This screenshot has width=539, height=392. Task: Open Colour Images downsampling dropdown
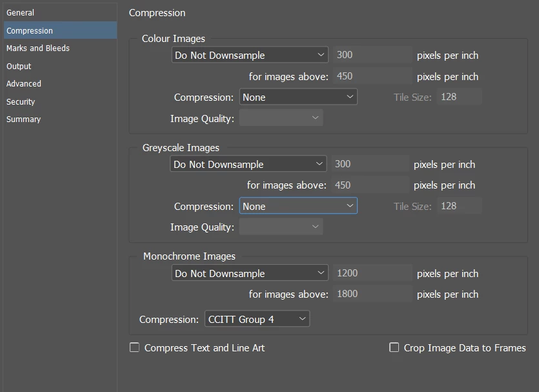tap(250, 56)
